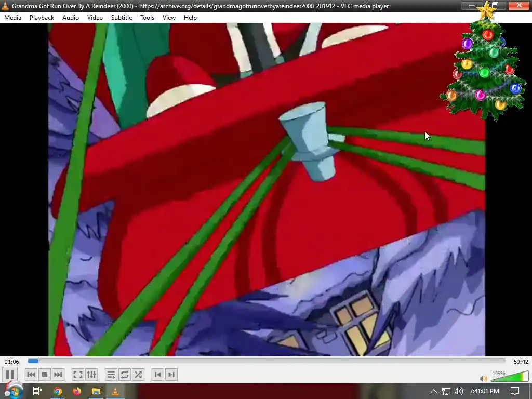The width and height of the screenshot is (532, 399).
Task: Skip to the next media item
Action: (58, 375)
